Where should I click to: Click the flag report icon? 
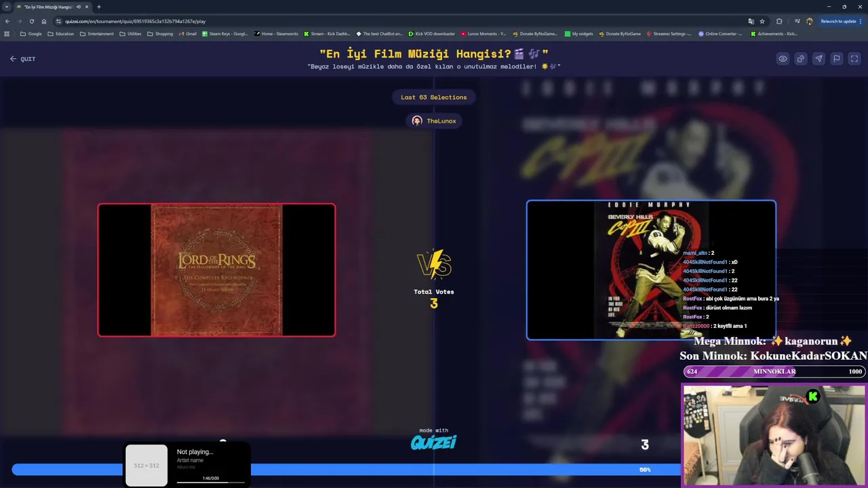pos(837,59)
